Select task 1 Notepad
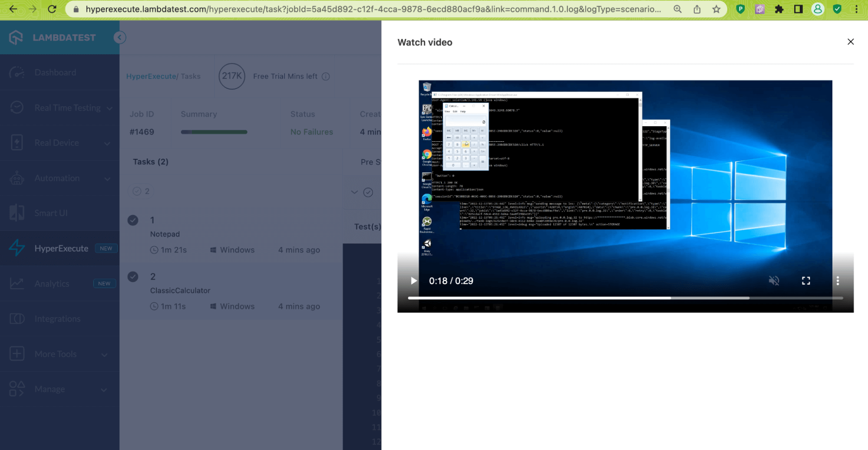Screen dimensions: 868x450 click(x=231, y=235)
